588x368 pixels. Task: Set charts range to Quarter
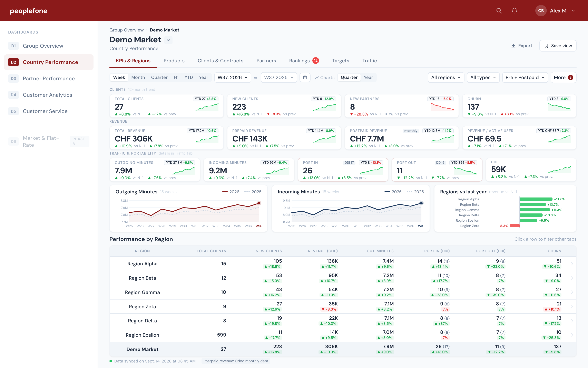click(x=349, y=77)
